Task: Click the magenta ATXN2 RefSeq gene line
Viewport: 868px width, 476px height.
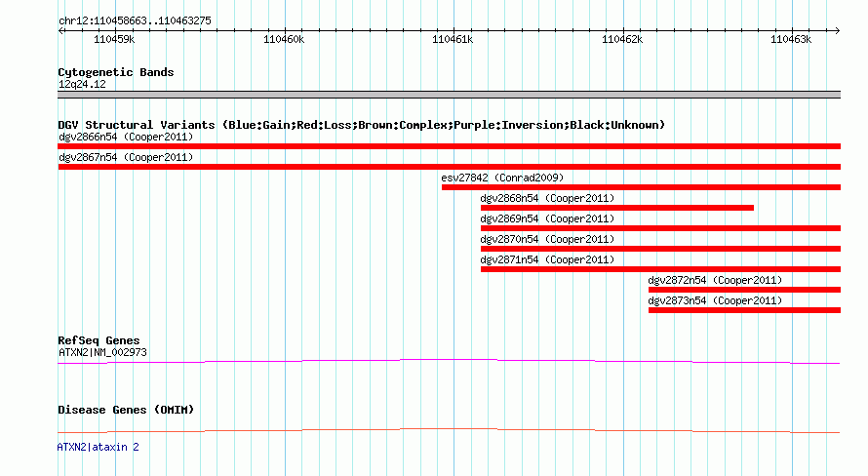Action: pos(449,362)
